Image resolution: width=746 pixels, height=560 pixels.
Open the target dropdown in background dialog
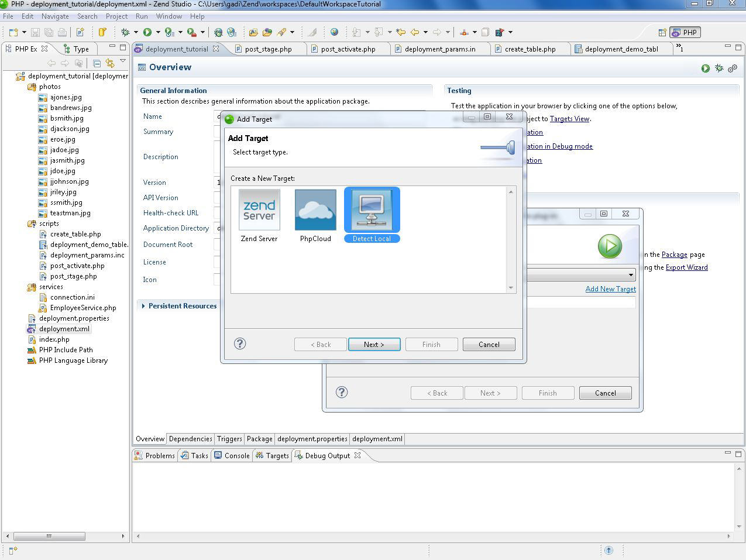(x=631, y=275)
